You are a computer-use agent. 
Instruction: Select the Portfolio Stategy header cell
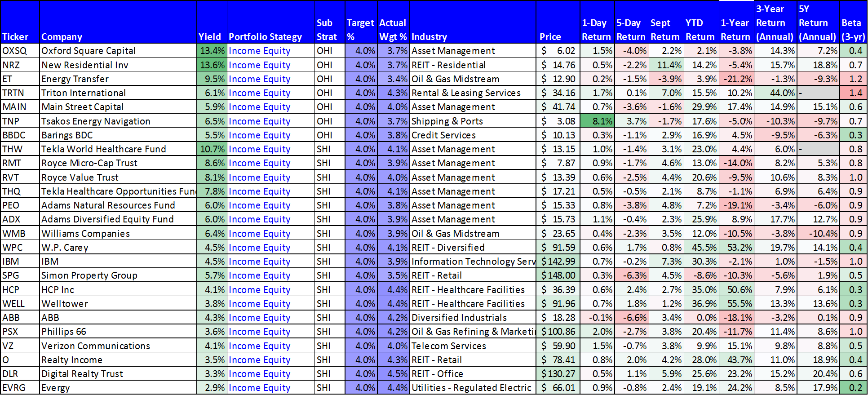tap(271, 22)
